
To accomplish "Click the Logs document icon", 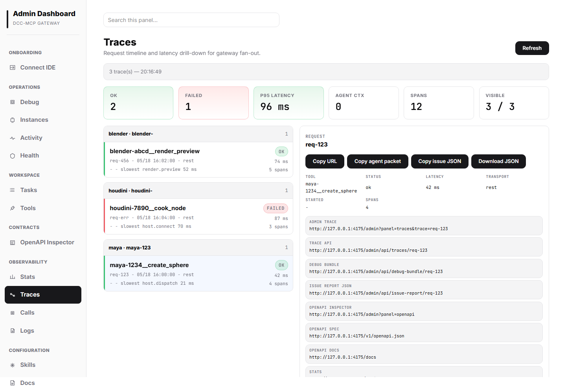I will click(x=13, y=331).
